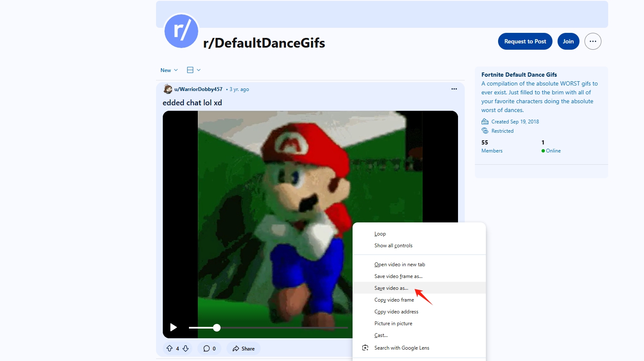
Task: Open the 'edded chat lol xd' post title
Action: [192, 103]
